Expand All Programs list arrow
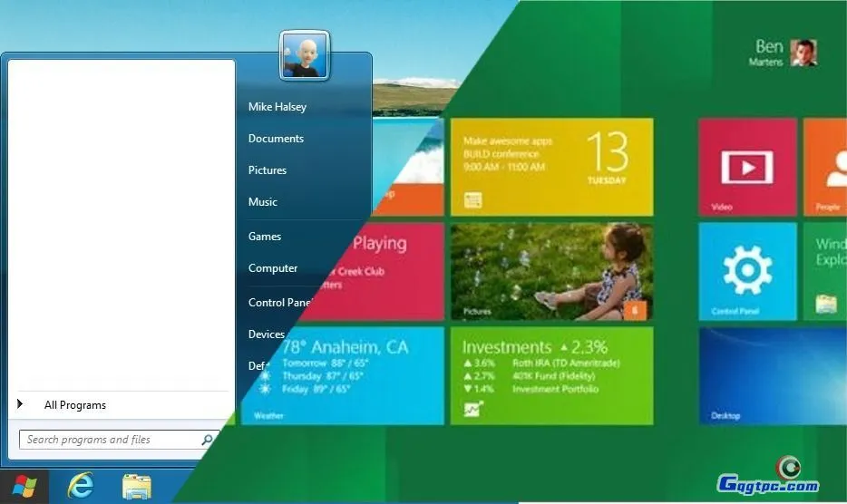Viewport: 847px width, 504px height. (20, 404)
